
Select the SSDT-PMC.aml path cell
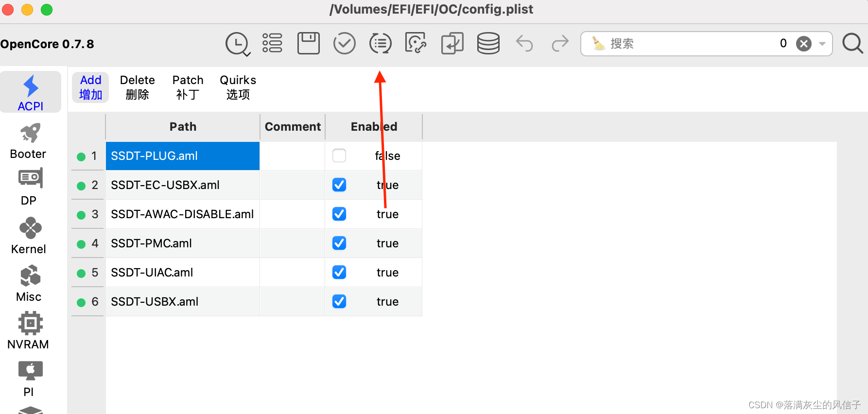pos(183,243)
